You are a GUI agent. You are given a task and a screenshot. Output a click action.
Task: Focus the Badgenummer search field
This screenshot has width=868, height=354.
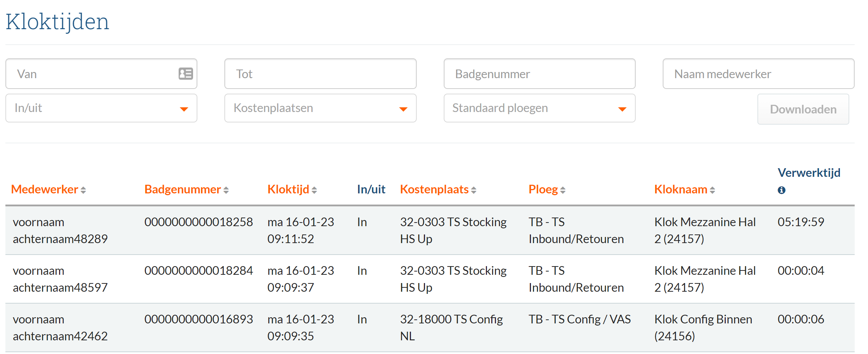539,74
